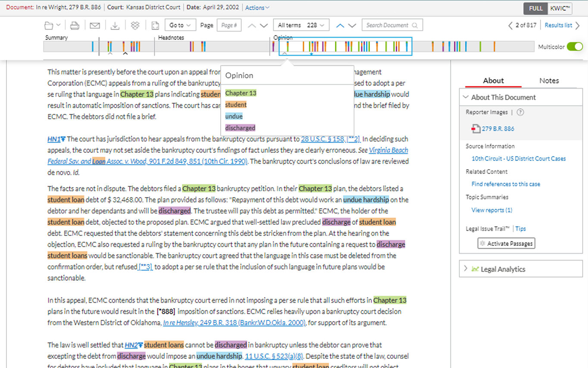The image size is (588, 368).
Task: Open the Actions menu
Action: (256, 7)
